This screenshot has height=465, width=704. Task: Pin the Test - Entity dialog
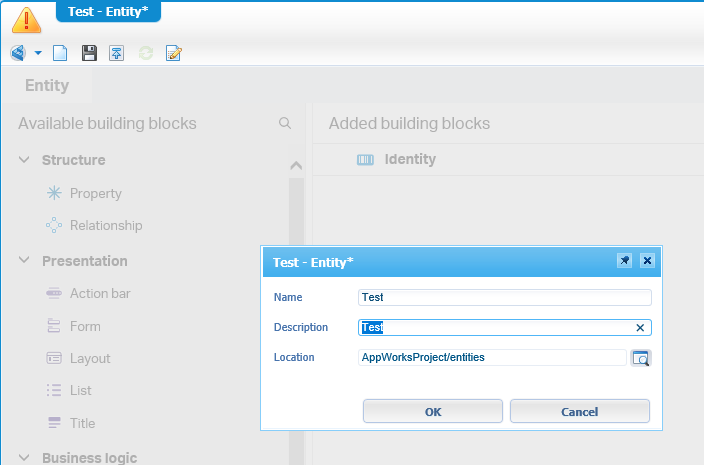click(x=625, y=261)
